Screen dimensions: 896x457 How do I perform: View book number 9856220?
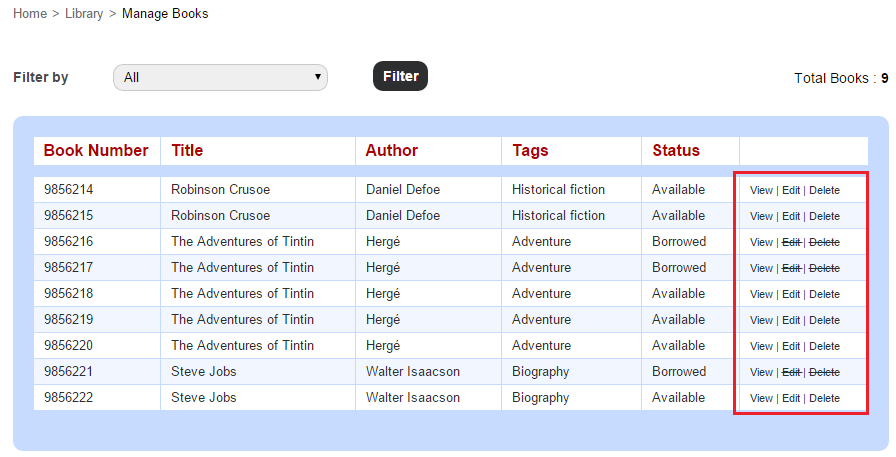pyautogui.click(x=761, y=346)
